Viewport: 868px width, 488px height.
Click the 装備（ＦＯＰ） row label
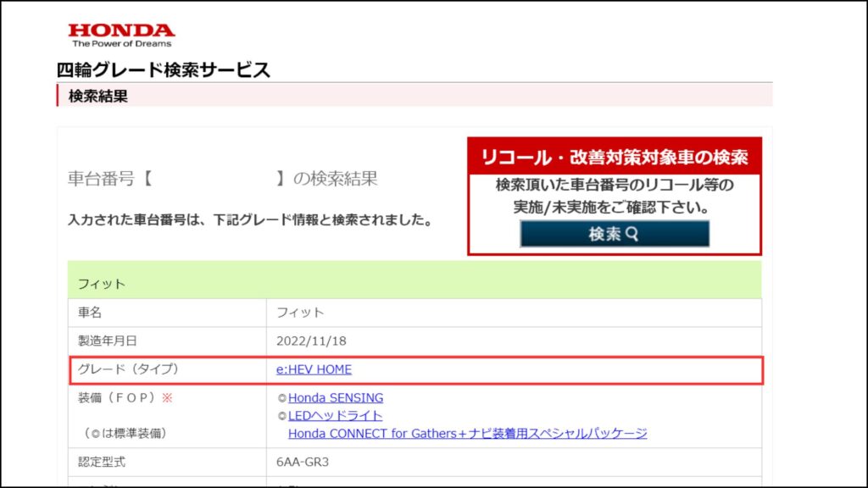click(116, 397)
